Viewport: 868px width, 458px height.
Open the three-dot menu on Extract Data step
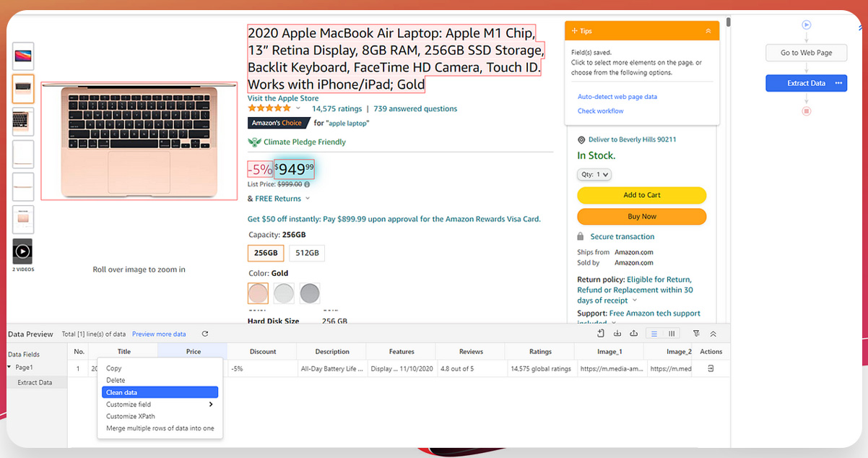coord(838,83)
